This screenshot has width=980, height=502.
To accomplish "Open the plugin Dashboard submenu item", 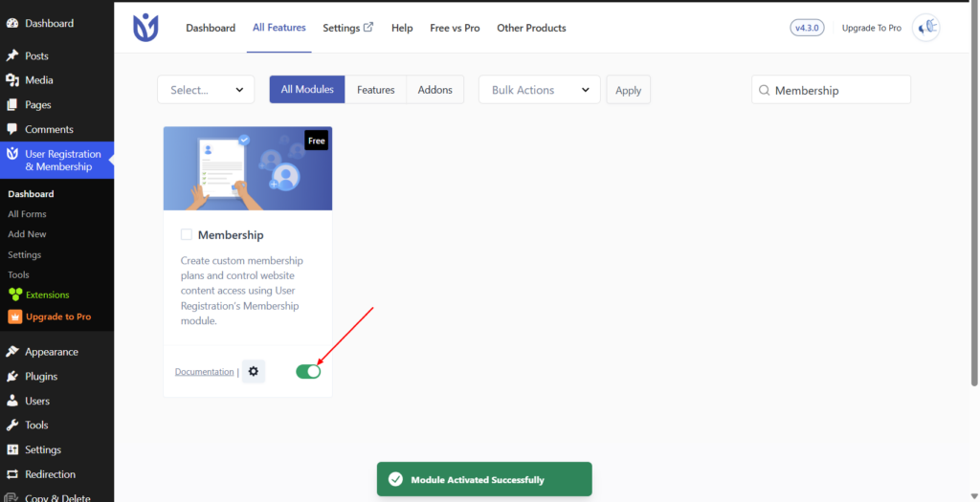I will [31, 194].
